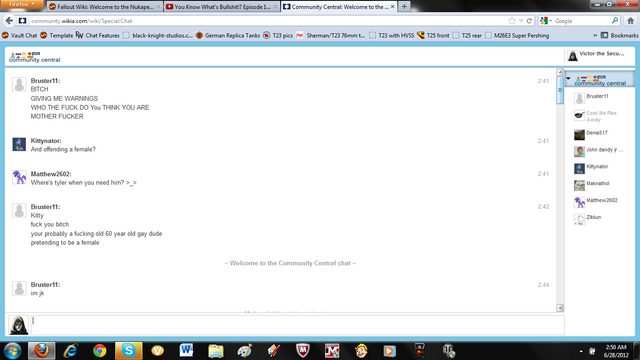The width and height of the screenshot is (640, 360).
Task: Click the chat scrollbar thumb
Action: click(x=560, y=90)
